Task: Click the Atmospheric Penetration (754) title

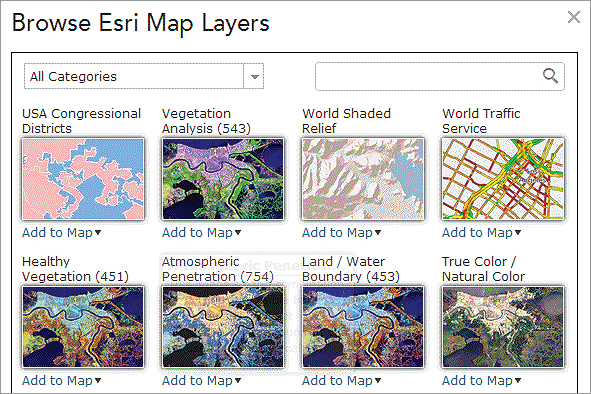Action: coord(218,269)
